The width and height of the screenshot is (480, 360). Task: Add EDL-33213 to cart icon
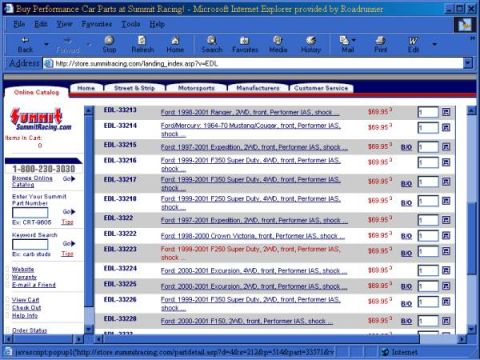tap(446, 112)
